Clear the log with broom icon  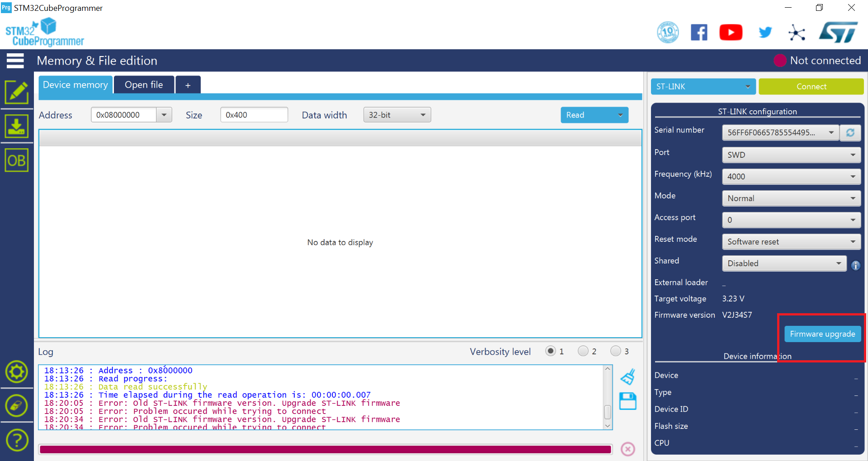[627, 377]
